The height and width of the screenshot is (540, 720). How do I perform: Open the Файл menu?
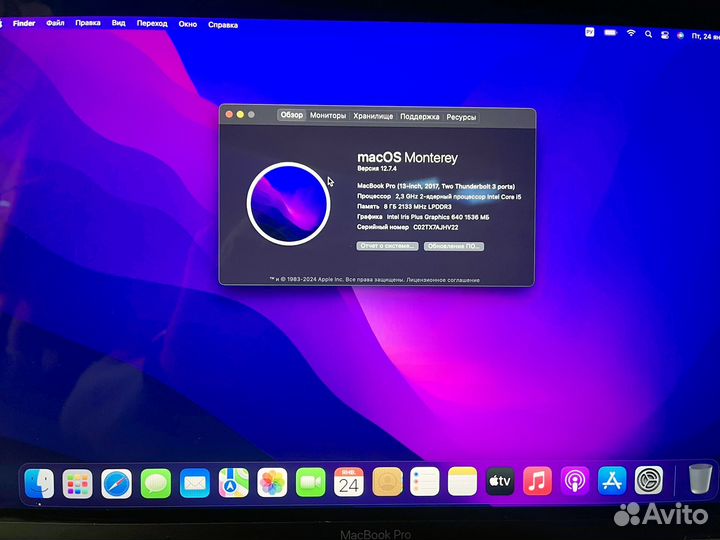click(x=55, y=22)
